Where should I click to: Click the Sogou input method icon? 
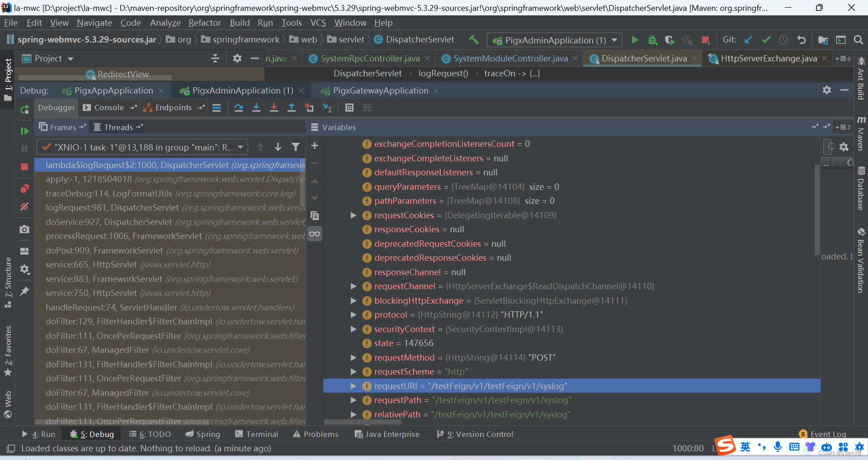pos(725,446)
